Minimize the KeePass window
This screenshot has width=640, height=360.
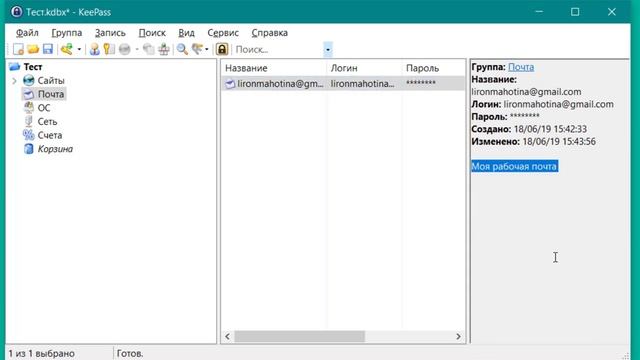539,12
